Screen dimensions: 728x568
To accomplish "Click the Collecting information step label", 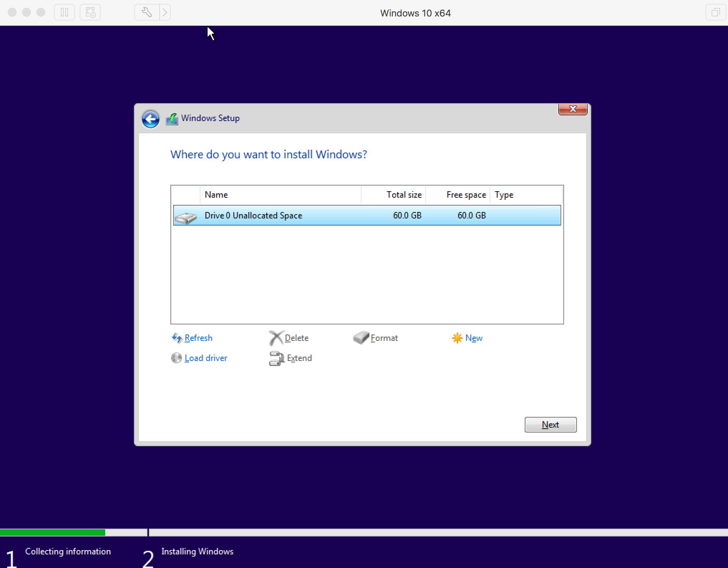I will point(68,552).
